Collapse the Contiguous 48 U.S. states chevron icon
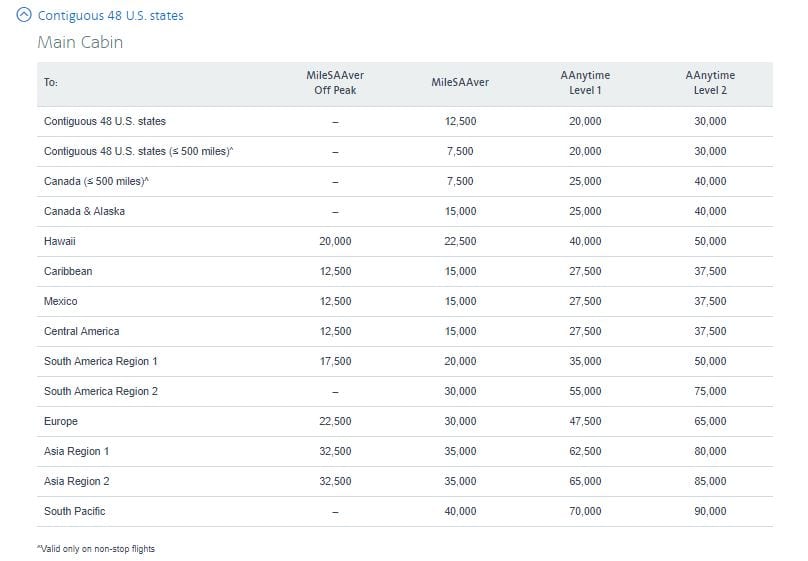Viewport: 808px width, 561px height. pyautogui.click(x=24, y=15)
